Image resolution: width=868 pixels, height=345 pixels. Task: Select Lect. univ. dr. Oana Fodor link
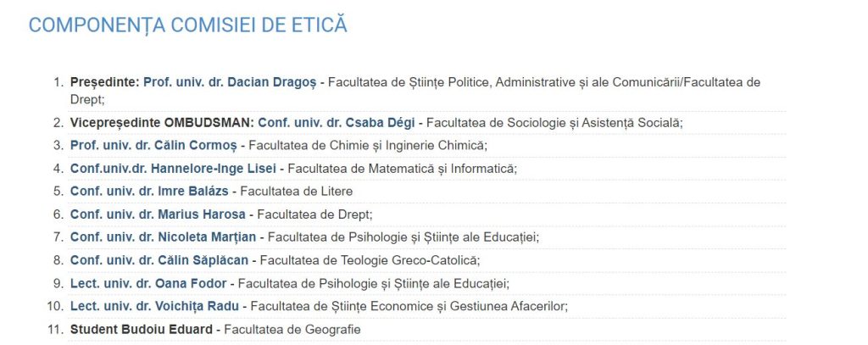pos(148,283)
